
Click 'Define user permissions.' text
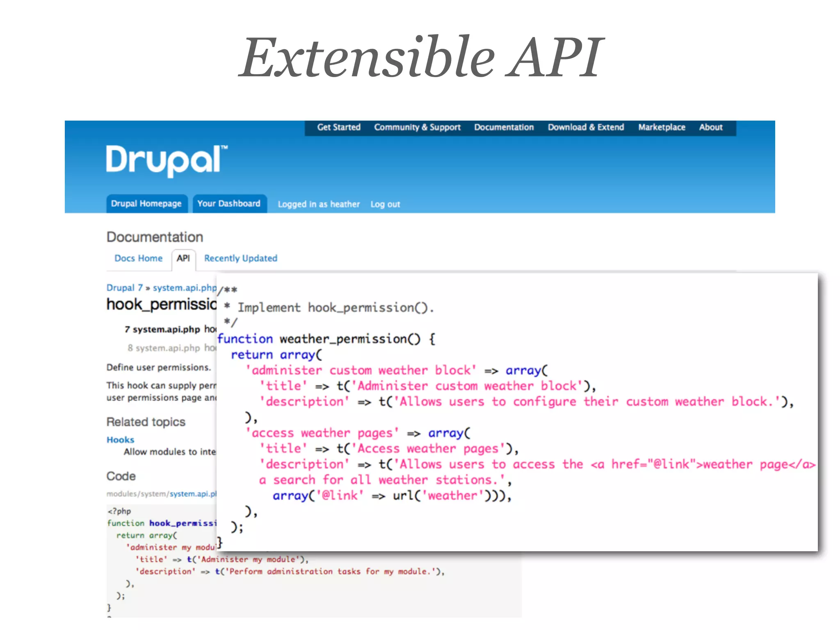(159, 367)
